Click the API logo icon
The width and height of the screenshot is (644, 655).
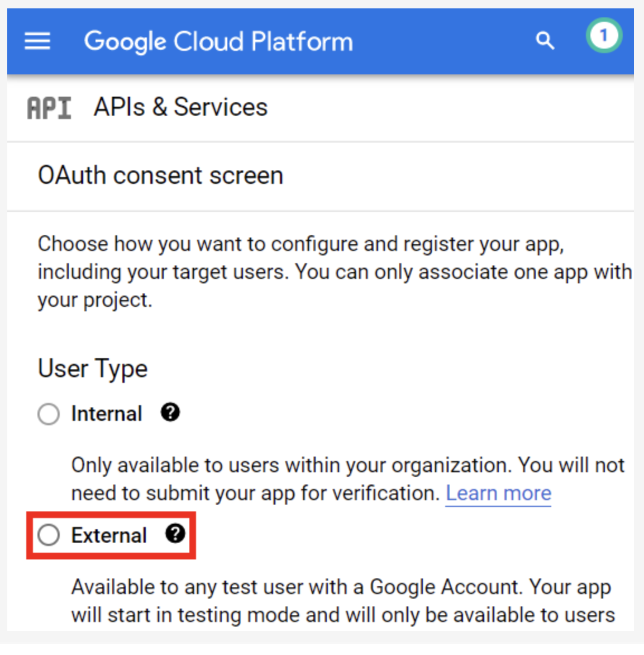pyautogui.click(x=49, y=108)
